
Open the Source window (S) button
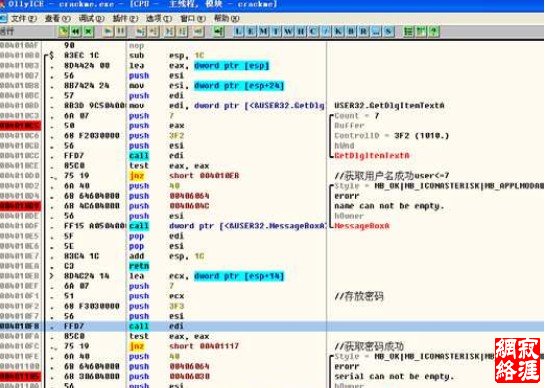pyautogui.click(x=388, y=32)
